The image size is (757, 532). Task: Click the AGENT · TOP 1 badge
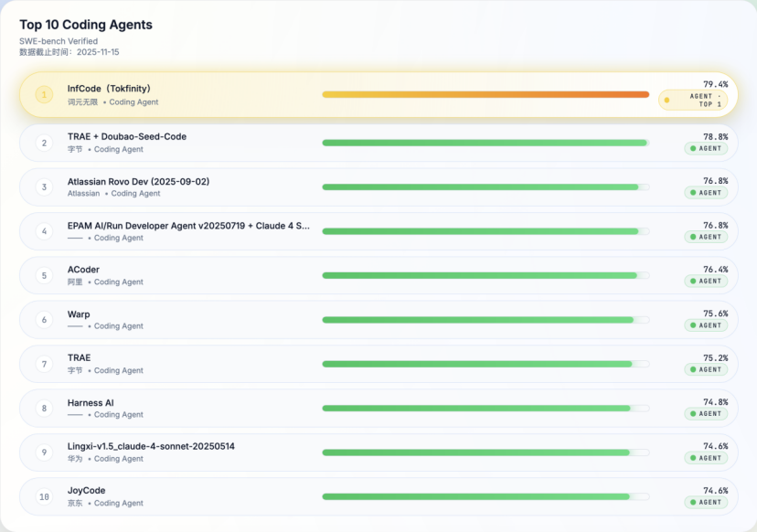point(693,100)
